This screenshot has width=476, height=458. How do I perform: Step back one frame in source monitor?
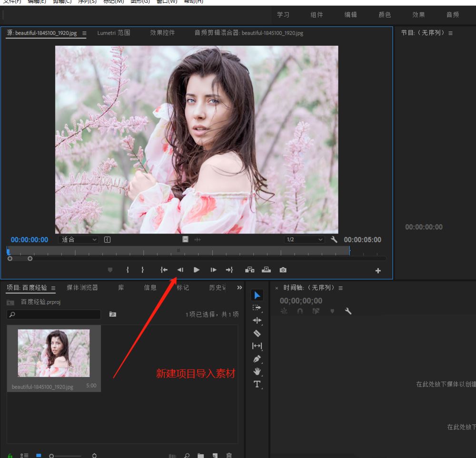coord(180,270)
